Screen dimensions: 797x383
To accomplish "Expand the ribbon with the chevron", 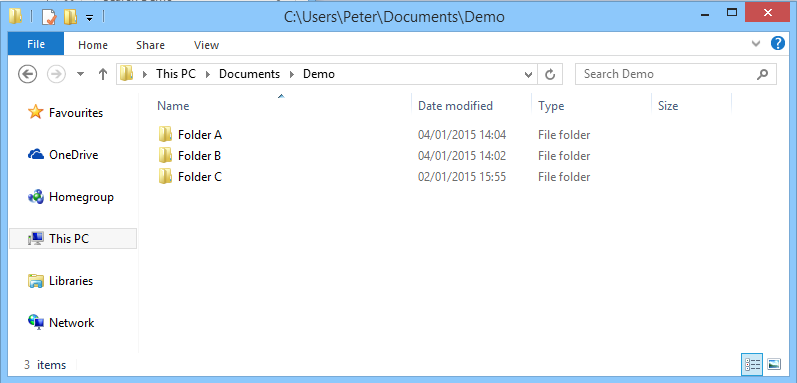I will point(756,44).
